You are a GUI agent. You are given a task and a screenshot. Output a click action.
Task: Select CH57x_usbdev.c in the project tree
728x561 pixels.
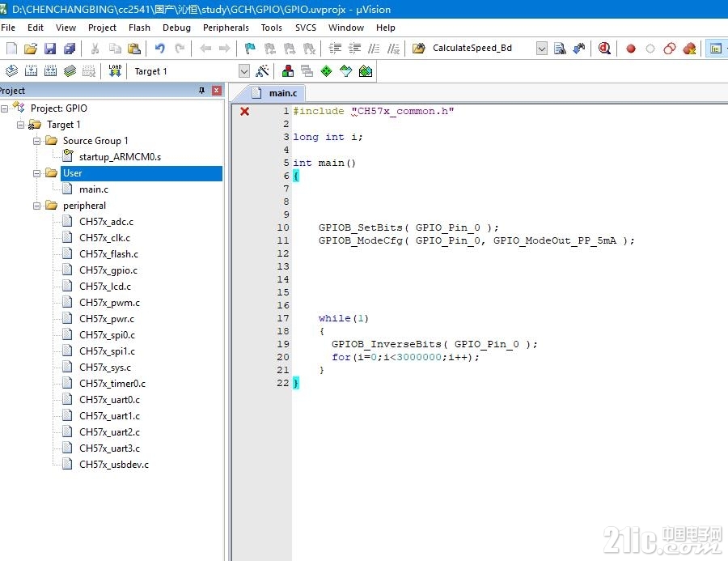pos(114,465)
